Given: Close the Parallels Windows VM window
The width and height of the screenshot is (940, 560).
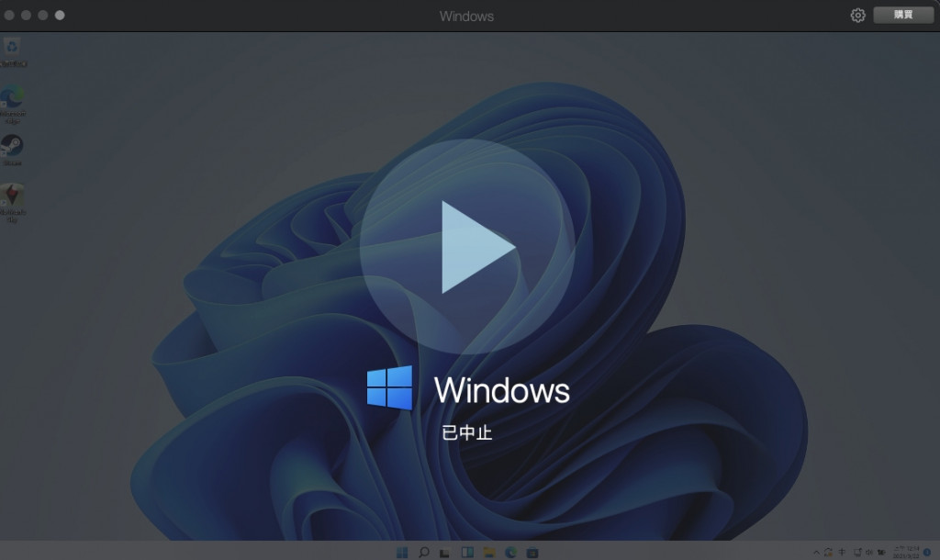Looking at the screenshot, I should [9, 15].
